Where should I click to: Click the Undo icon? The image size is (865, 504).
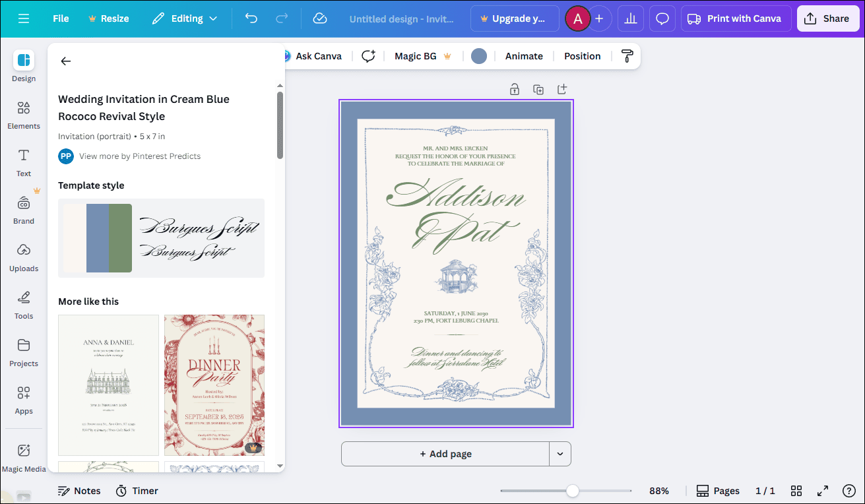click(x=251, y=18)
